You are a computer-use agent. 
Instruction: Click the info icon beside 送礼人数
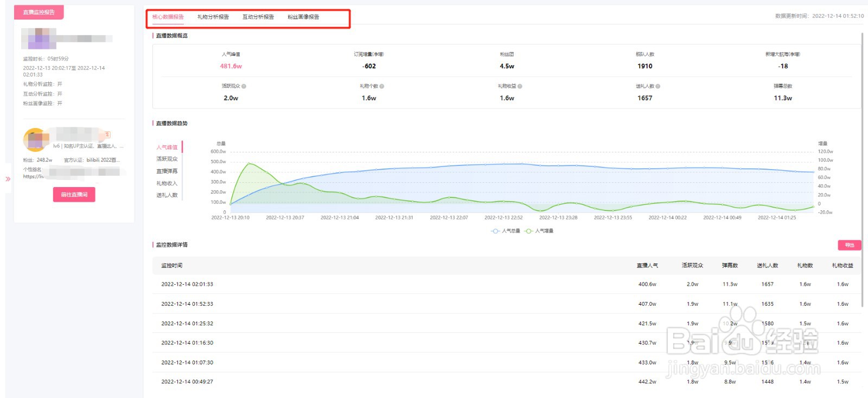coord(658,86)
